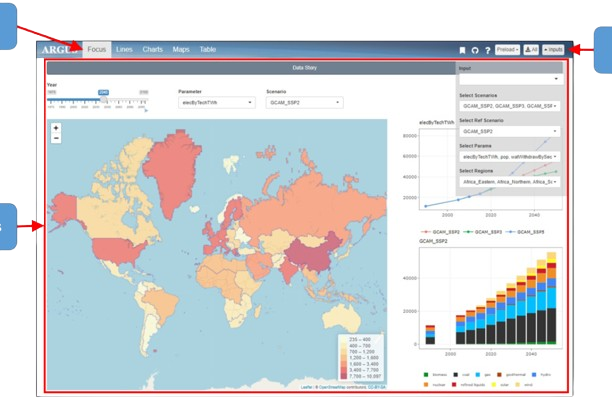The height and width of the screenshot is (408, 612).
Task: Click the ARGUS logo
Action: tap(62, 49)
